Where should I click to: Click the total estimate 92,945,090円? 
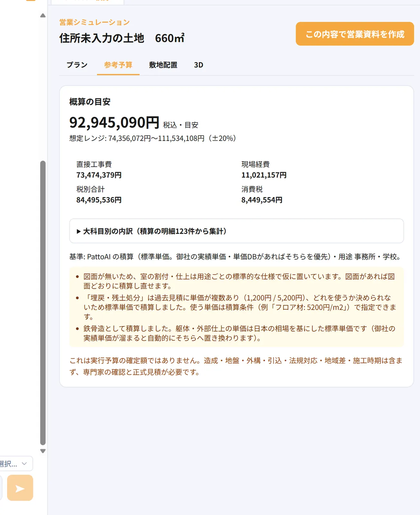(114, 122)
